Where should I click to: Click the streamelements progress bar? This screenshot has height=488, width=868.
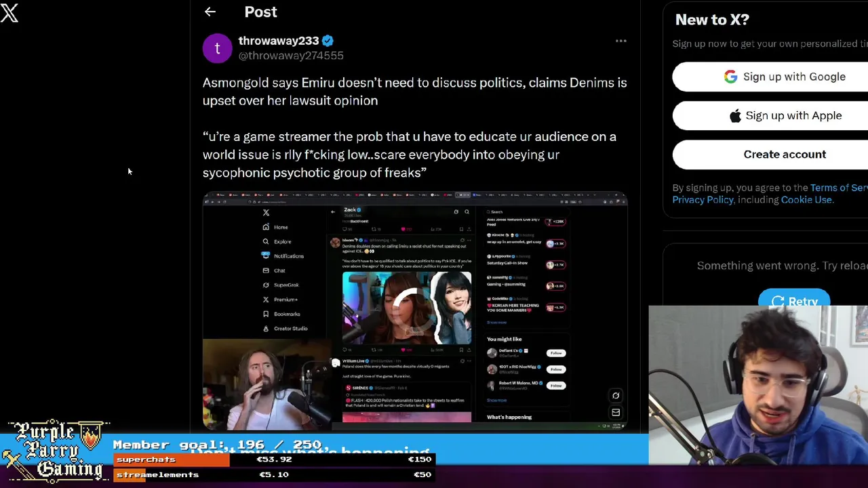tap(274, 474)
